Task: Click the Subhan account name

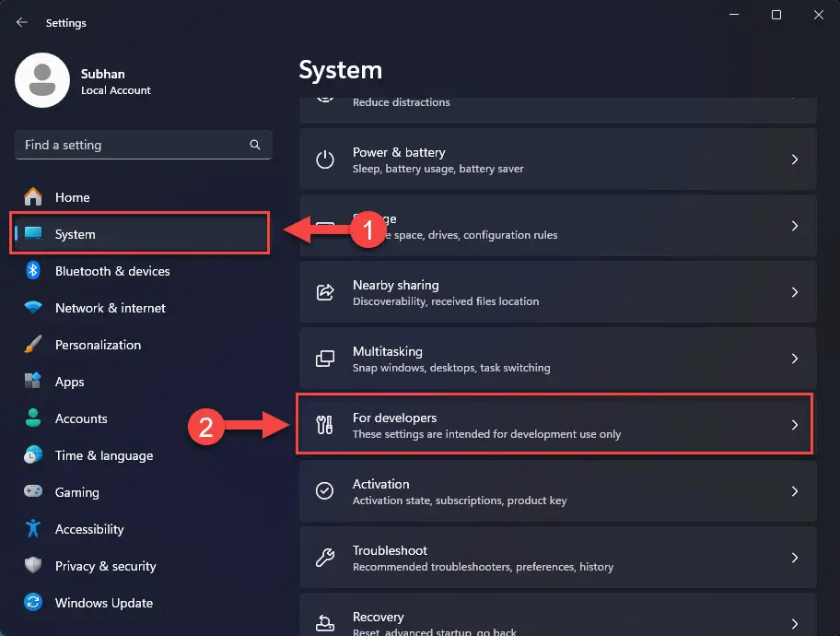Action: click(x=103, y=74)
